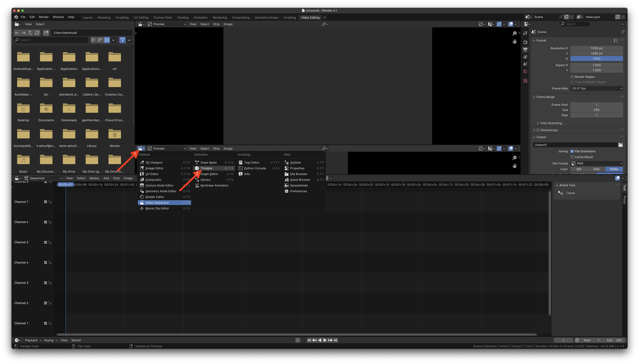Click the file browser path field

[92, 33]
